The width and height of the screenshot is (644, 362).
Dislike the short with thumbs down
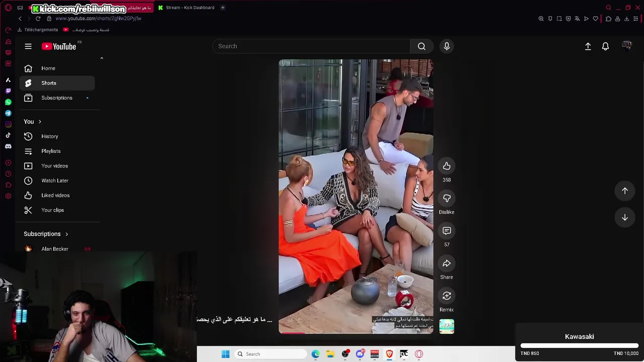pos(447,198)
